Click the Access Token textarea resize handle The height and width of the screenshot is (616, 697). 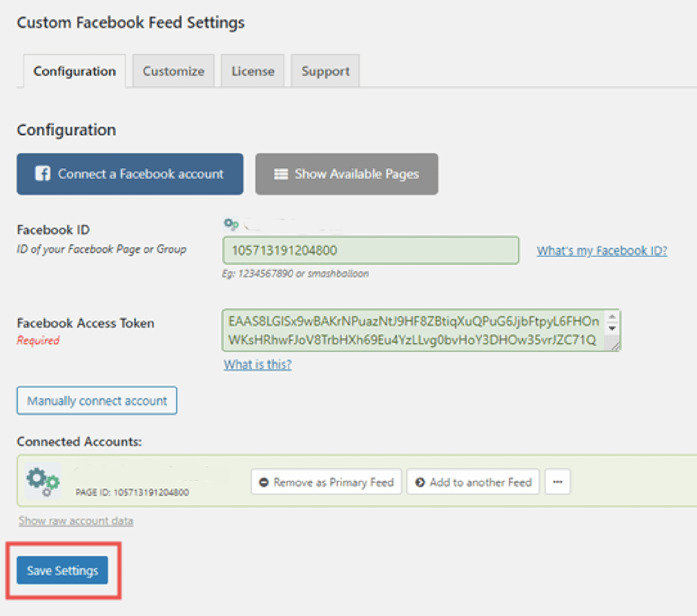pyautogui.click(x=614, y=345)
